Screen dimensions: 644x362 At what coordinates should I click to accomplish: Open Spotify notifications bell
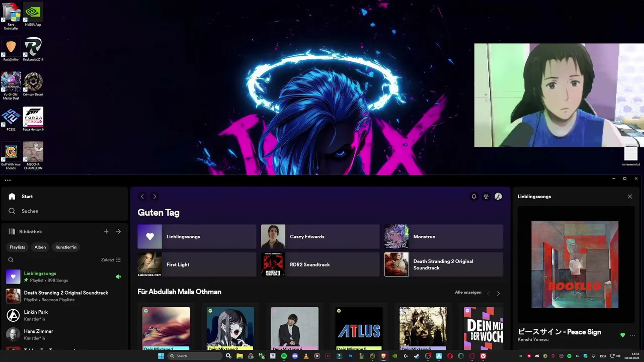(x=474, y=197)
